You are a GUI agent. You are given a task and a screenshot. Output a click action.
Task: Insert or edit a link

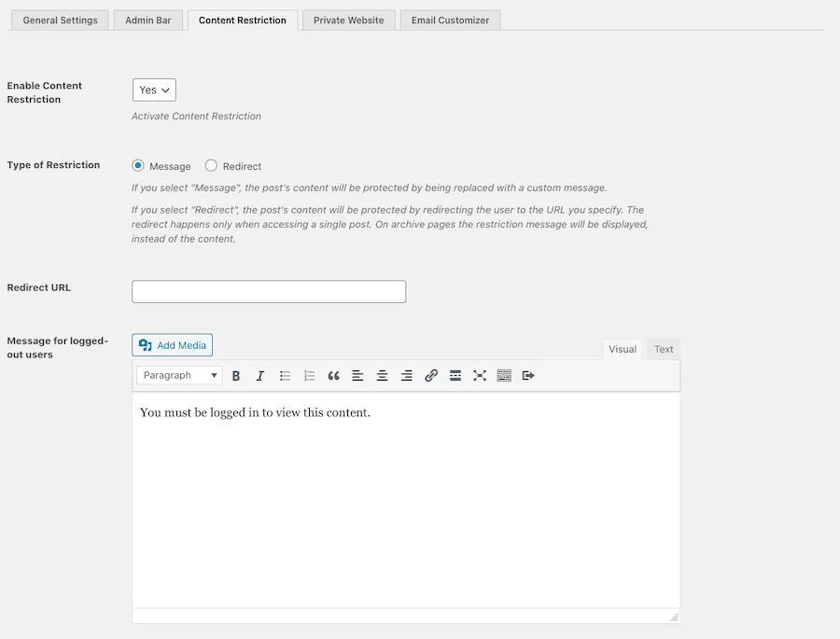pos(430,376)
